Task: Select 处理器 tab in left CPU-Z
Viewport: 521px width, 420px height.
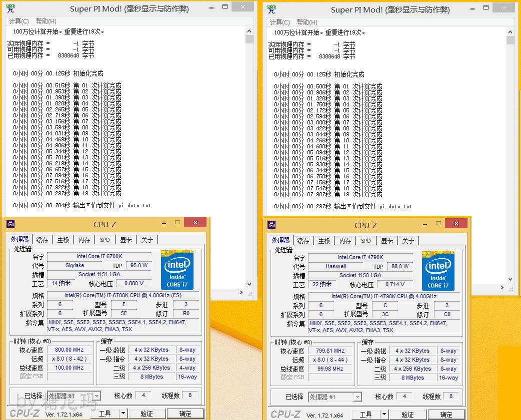Action: click(x=19, y=239)
